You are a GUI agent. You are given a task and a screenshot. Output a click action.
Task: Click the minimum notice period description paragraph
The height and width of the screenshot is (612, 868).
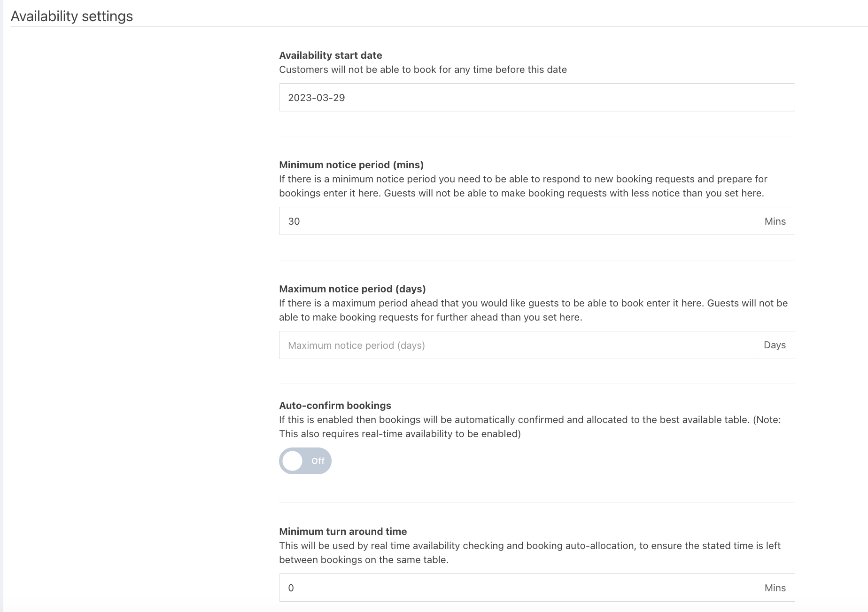[523, 186]
